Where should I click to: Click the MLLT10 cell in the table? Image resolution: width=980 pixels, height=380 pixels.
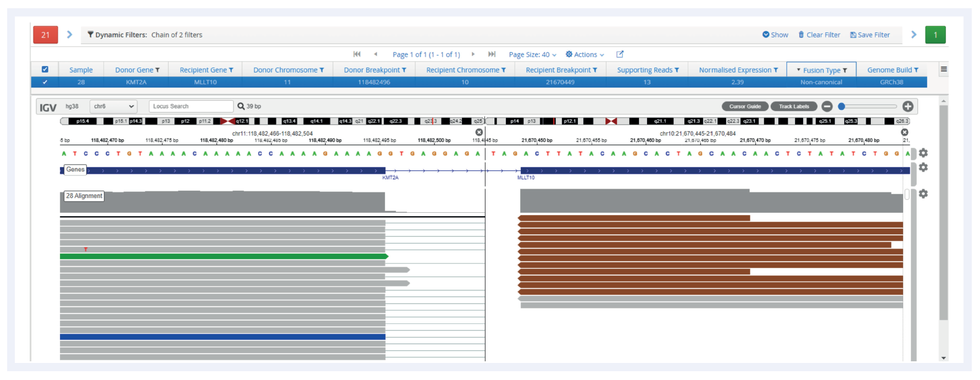tap(205, 82)
